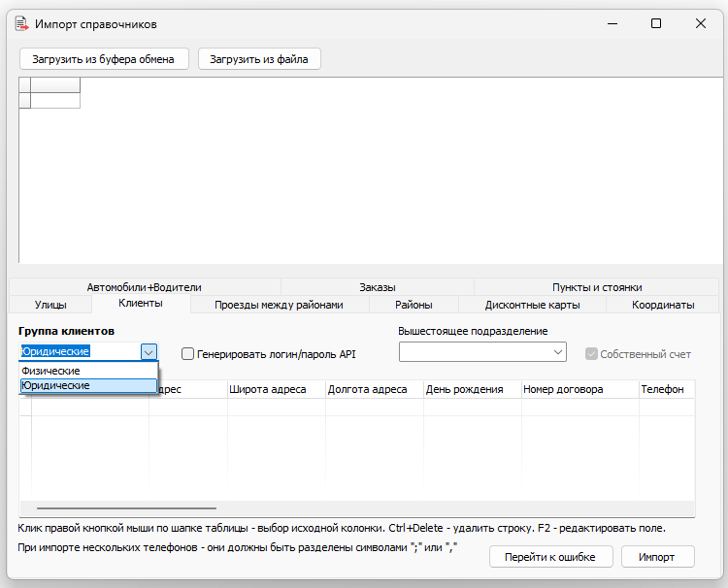Collapse the 'Группа клиентов' dropdown arrow
This screenshot has height=588, width=728.
point(149,352)
